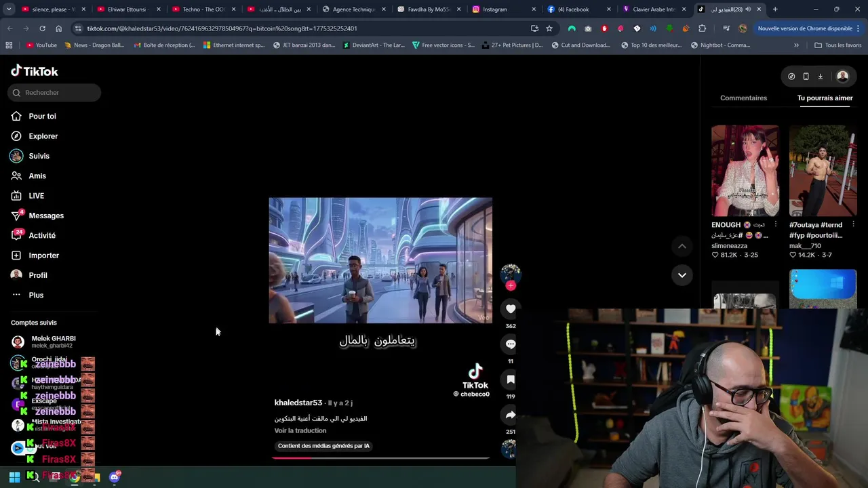Switch to Fawdha By Mo55 browser tab
Screen dimensions: 868x488
coord(427,9)
